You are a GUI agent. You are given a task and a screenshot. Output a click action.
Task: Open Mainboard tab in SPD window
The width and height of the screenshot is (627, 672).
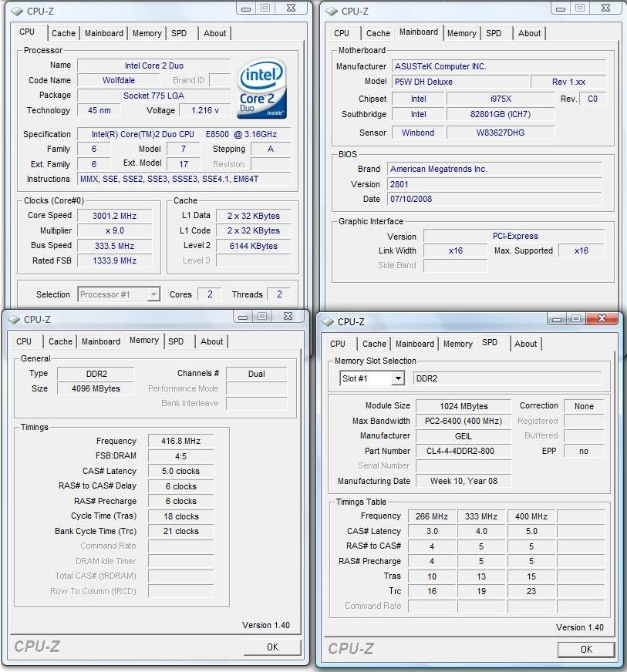pos(414,344)
